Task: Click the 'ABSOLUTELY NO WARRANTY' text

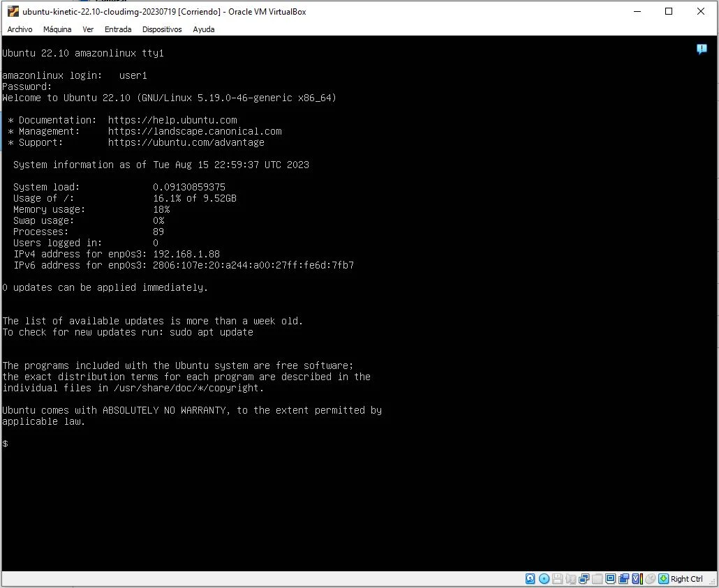Action: point(164,410)
